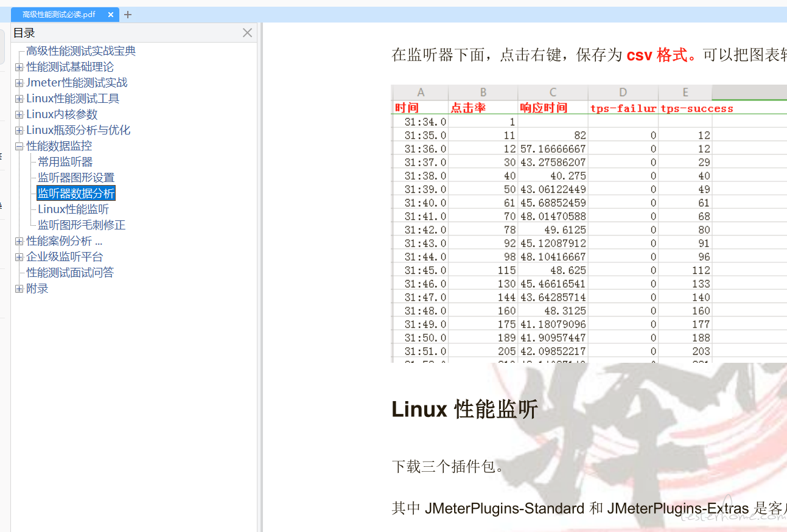Select the 性能数据监控 bookmark
The image size is (787, 532).
[x=59, y=146]
